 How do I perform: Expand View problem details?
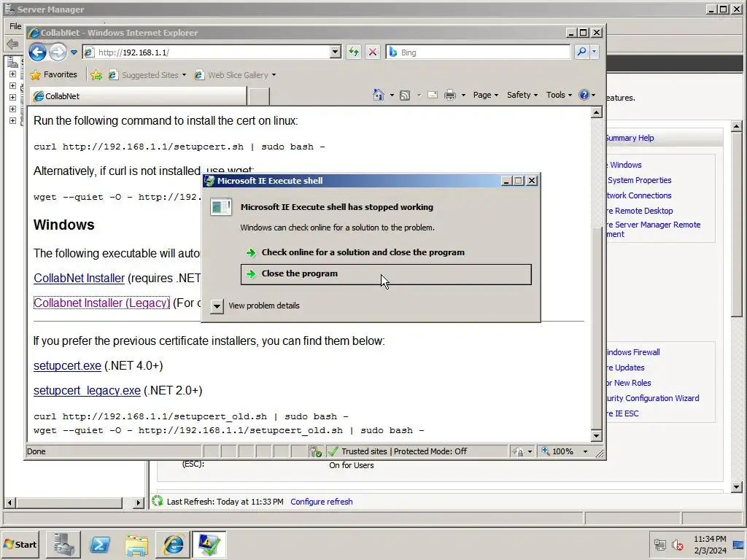click(217, 306)
